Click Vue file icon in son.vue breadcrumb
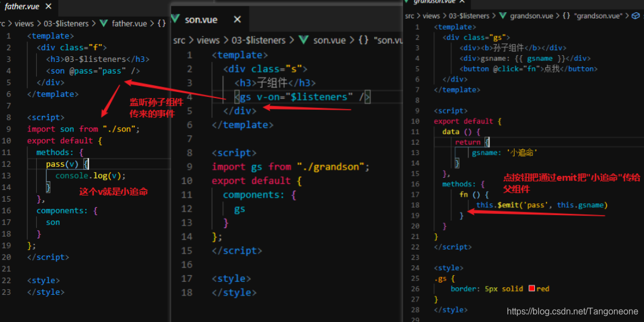The width and height of the screenshot is (644, 322). coord(304,40)
